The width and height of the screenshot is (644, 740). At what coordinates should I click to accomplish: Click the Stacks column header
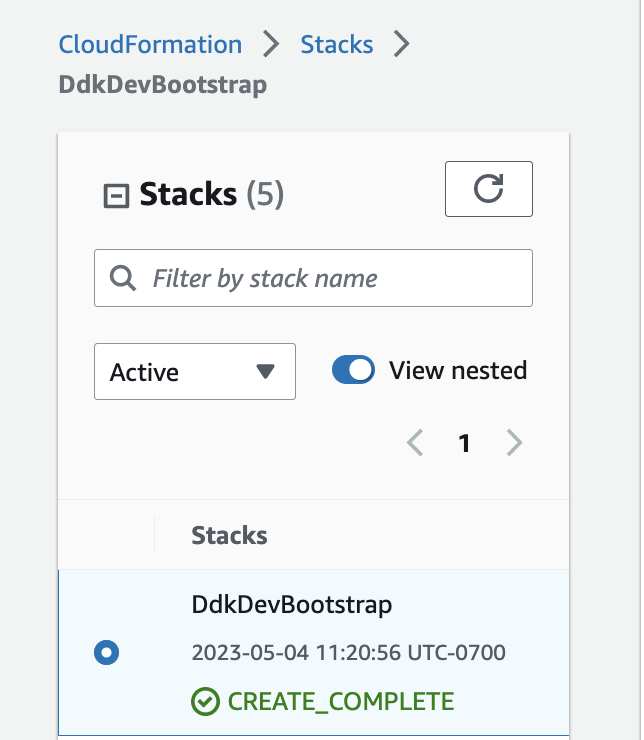[229, 535]
